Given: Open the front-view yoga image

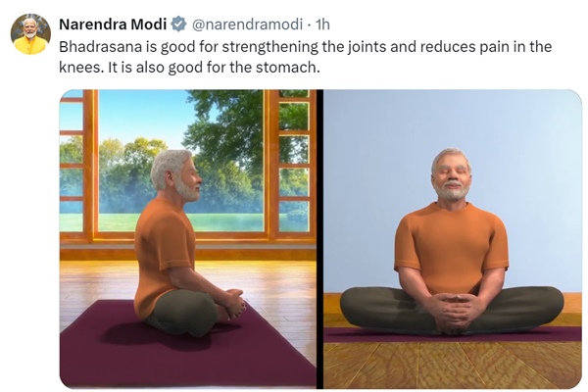Looking at the screenshot, I should tap(453, 239).
